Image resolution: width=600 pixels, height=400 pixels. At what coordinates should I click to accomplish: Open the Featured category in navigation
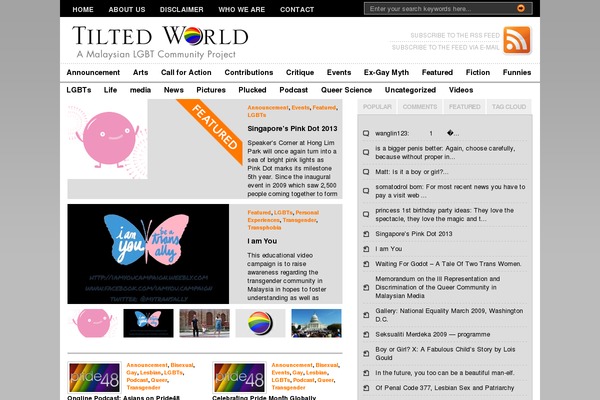click(x=437, y=72)
